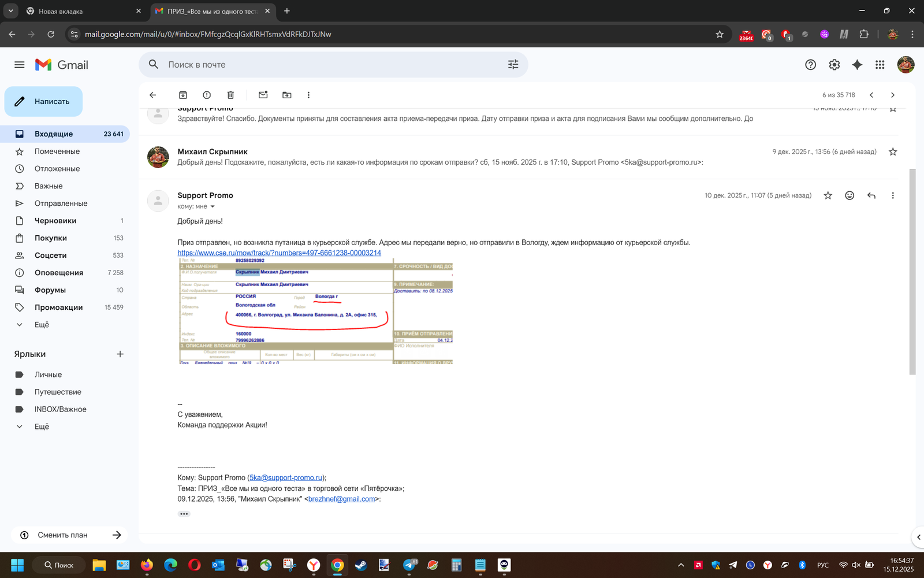Report conversation as spam
Image resolution: width=924 pixels, height=578 pixels.
[207, 95]
